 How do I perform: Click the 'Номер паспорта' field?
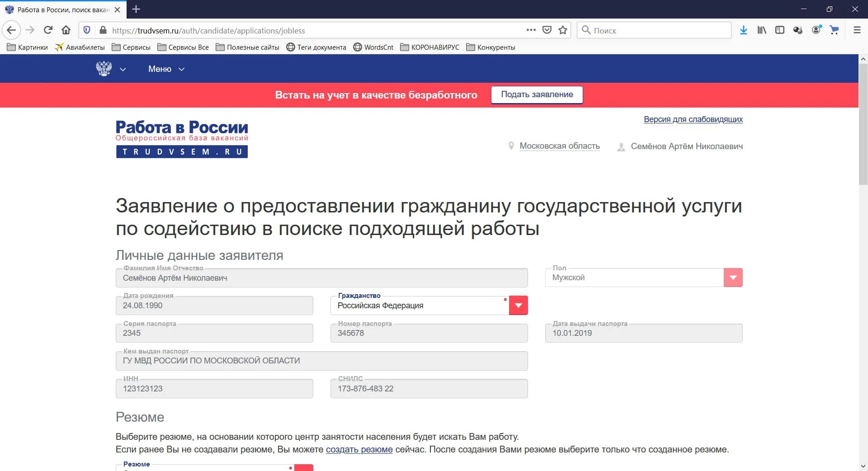429,333
